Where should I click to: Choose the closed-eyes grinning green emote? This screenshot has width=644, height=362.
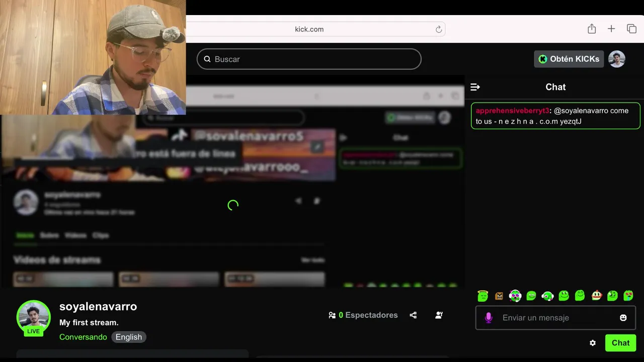click(x=580, y=296)
